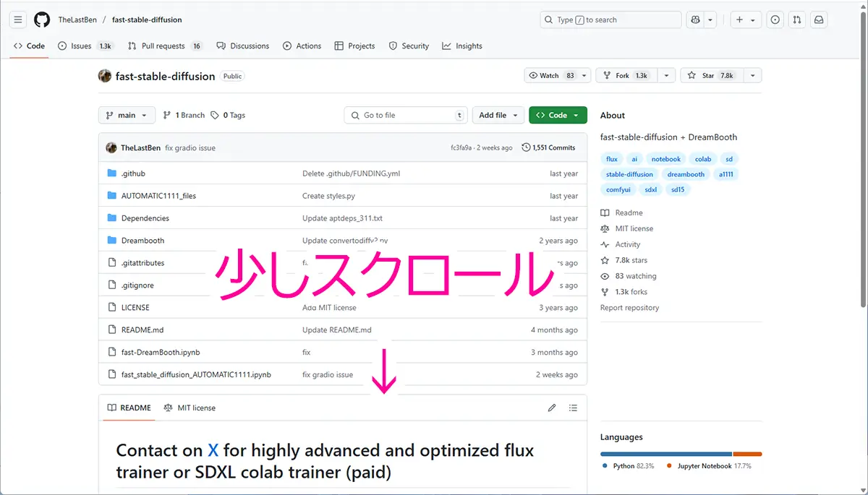
Task: Open the Pull requests tab
Action: (166, 46)
